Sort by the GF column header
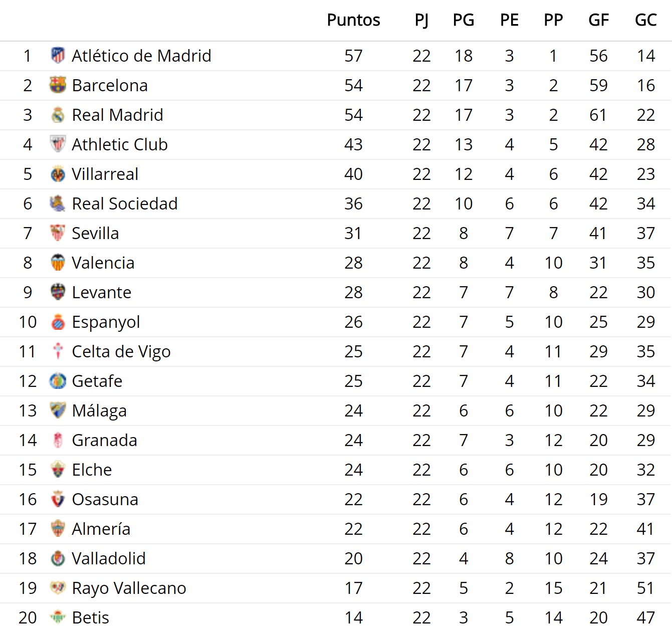The height and width of the screenshot is (631, 672). [598, 20]
